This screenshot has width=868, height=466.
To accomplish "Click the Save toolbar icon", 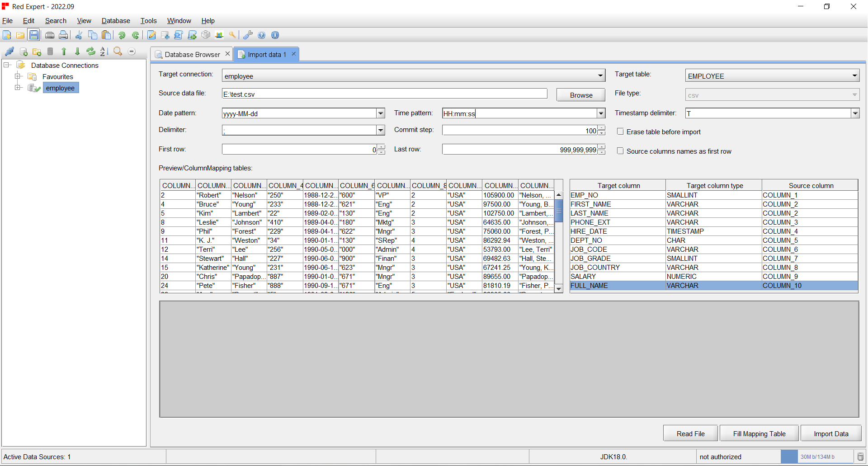I will point(34,35).
